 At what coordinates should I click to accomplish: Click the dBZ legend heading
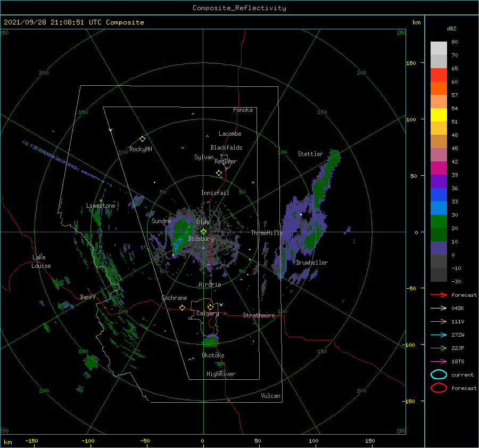(451, 28)
